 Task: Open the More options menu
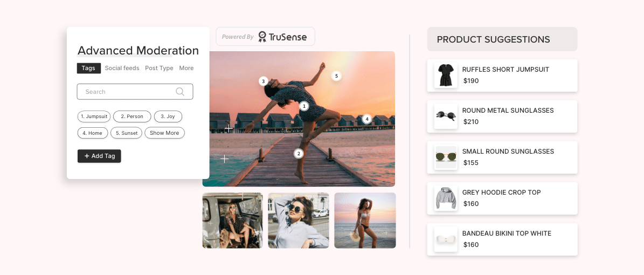point(186,68)
